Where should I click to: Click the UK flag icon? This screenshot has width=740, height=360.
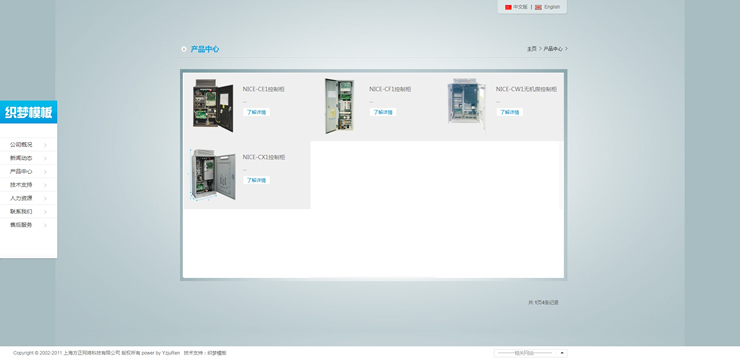(538, 7)
